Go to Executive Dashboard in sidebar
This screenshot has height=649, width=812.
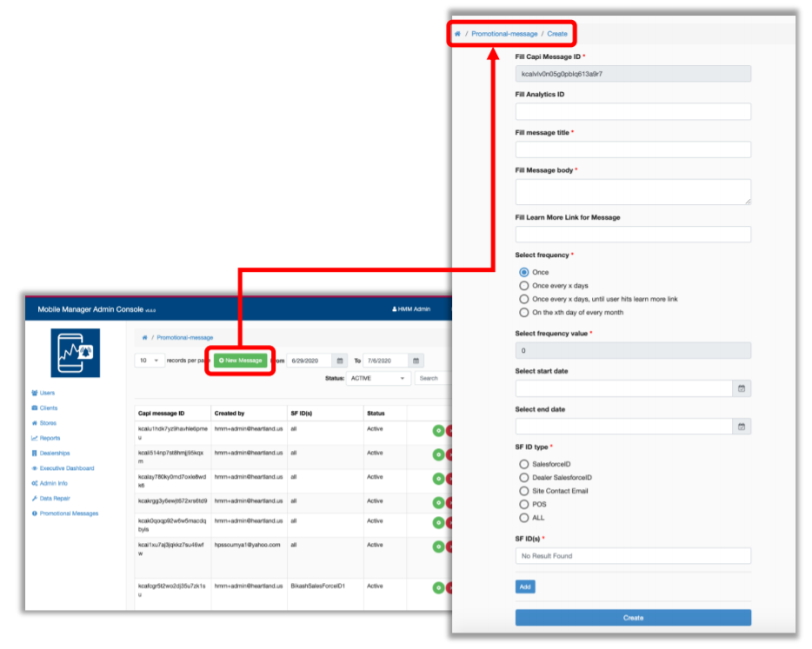pyautogui.click(x=66, y=468)
